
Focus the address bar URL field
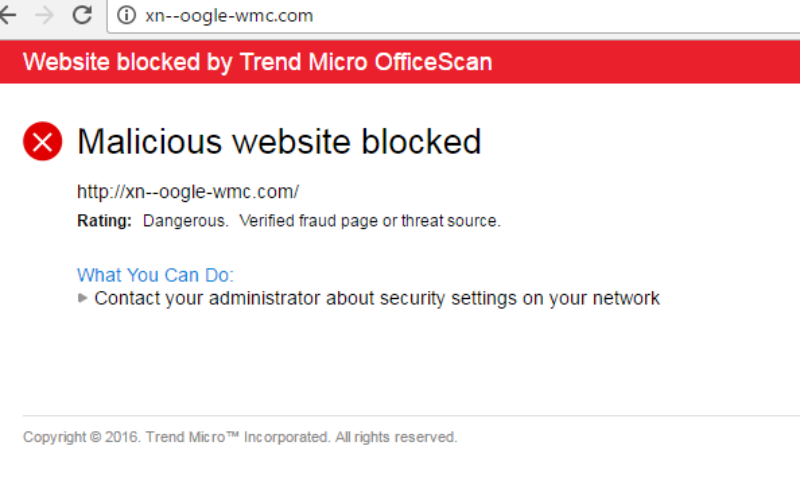[400, 15]
